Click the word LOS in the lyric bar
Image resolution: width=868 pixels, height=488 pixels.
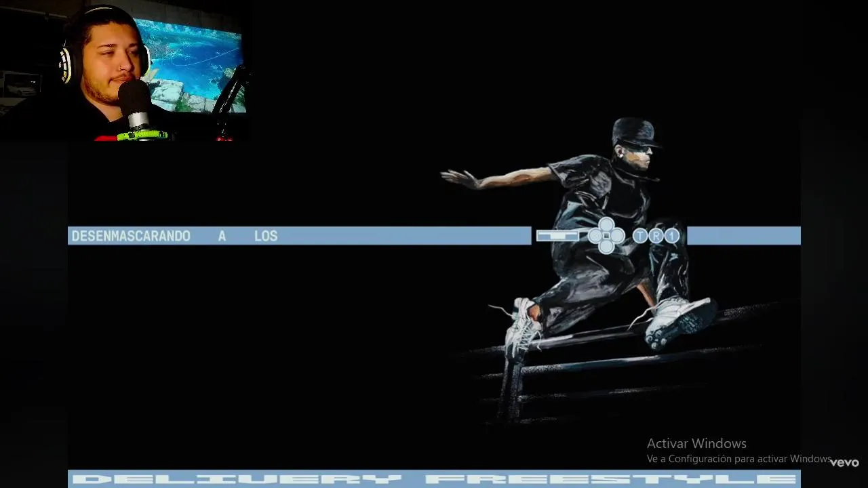click(x=266, y=236)
